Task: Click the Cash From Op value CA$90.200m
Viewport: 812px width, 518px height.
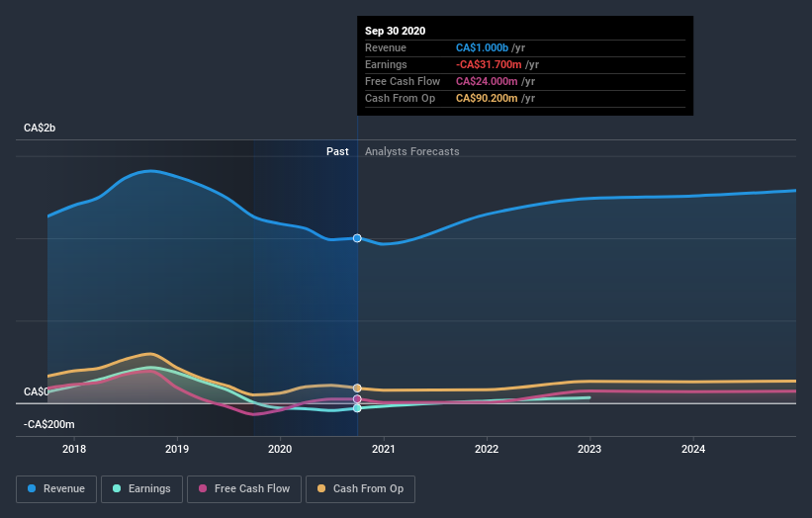Action: point(487,98)
